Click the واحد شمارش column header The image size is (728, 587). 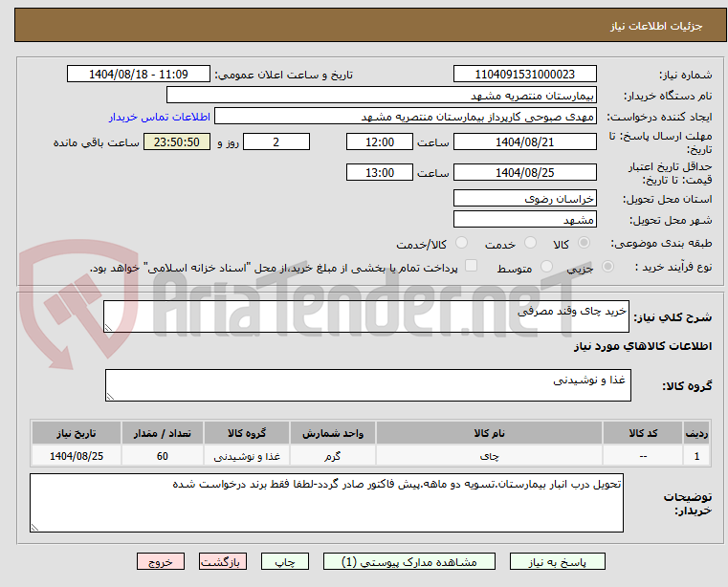pos(332,433)
